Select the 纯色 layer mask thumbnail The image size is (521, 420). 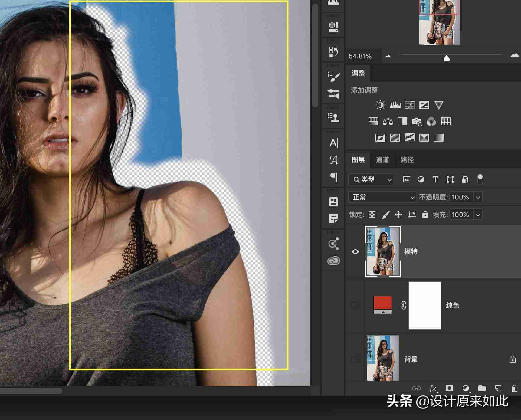425,305
